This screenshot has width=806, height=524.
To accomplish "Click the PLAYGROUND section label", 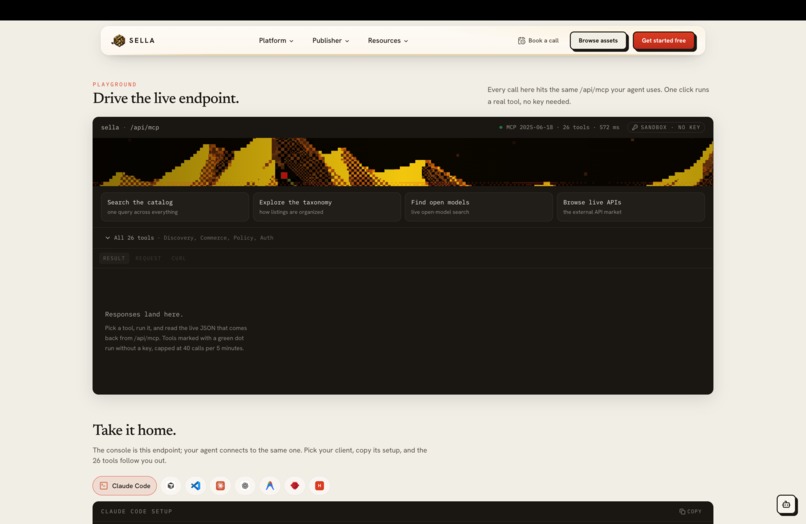I will pos(115,84).
